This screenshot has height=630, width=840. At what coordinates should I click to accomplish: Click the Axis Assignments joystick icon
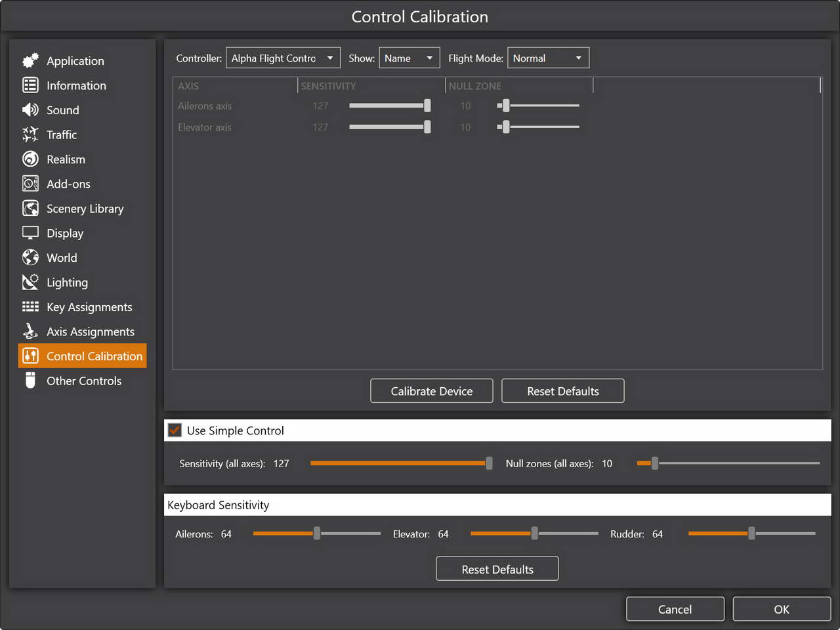point(30,331)
